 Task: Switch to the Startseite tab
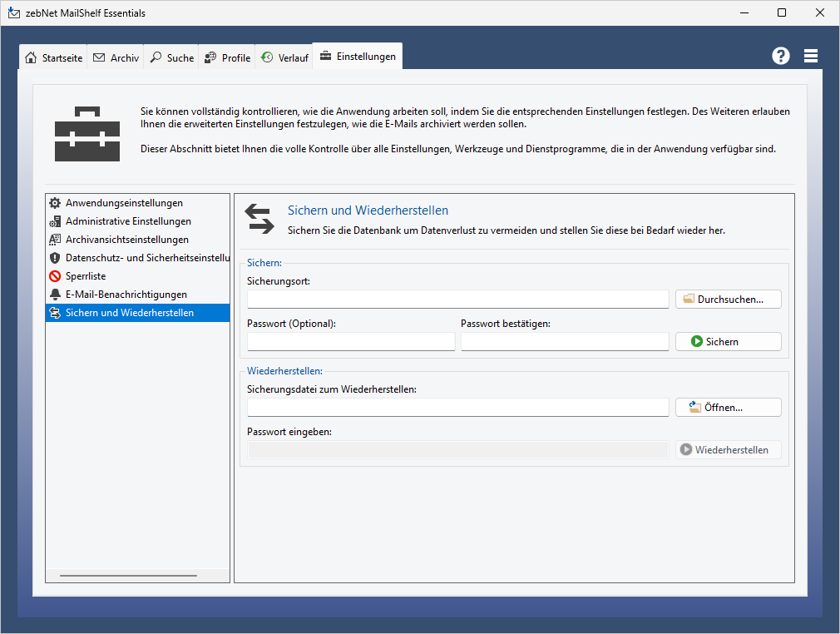pyautogui.click(x=54, y=58)
